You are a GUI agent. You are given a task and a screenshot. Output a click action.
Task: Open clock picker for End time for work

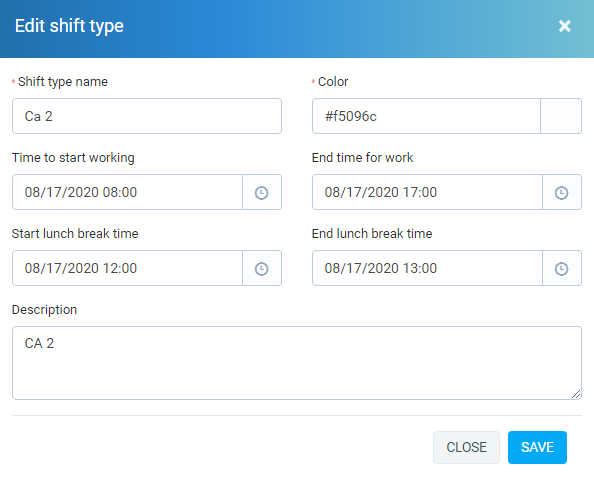coord(562,192)
